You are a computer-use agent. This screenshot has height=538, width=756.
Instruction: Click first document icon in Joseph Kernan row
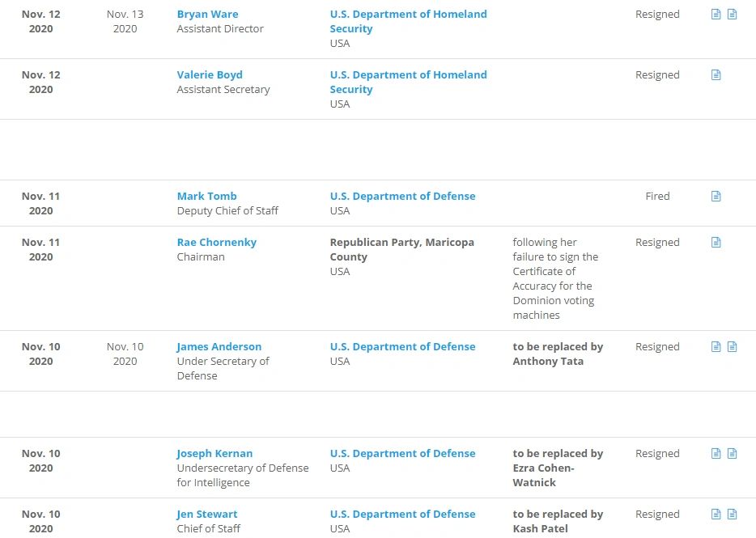point(716,454)
